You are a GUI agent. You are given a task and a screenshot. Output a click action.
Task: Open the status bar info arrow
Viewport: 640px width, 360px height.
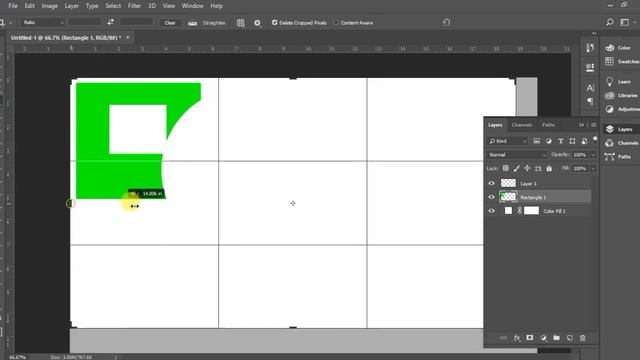(116, 357)
